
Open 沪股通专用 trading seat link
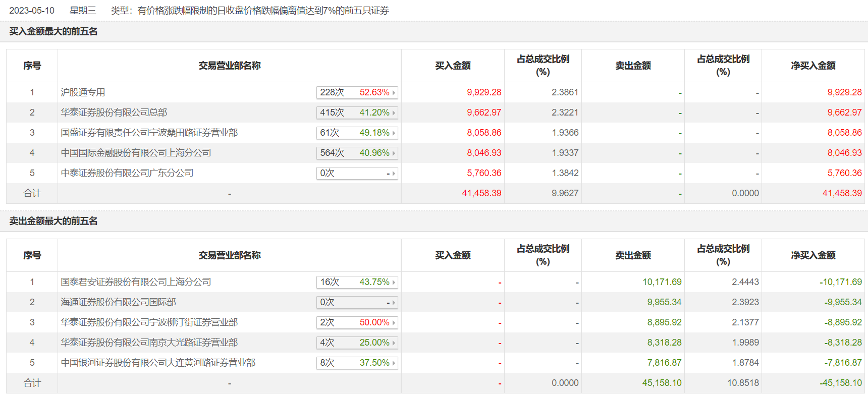pos(83,92)
